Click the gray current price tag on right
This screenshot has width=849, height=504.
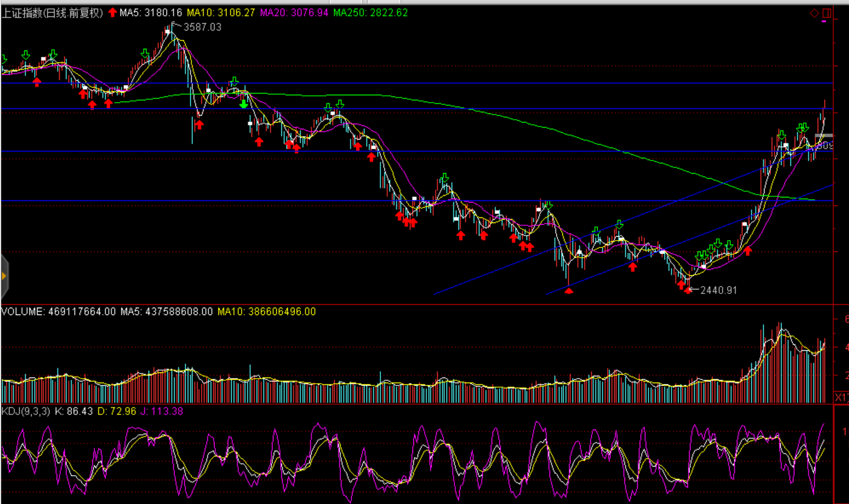(x=824, y=136)
